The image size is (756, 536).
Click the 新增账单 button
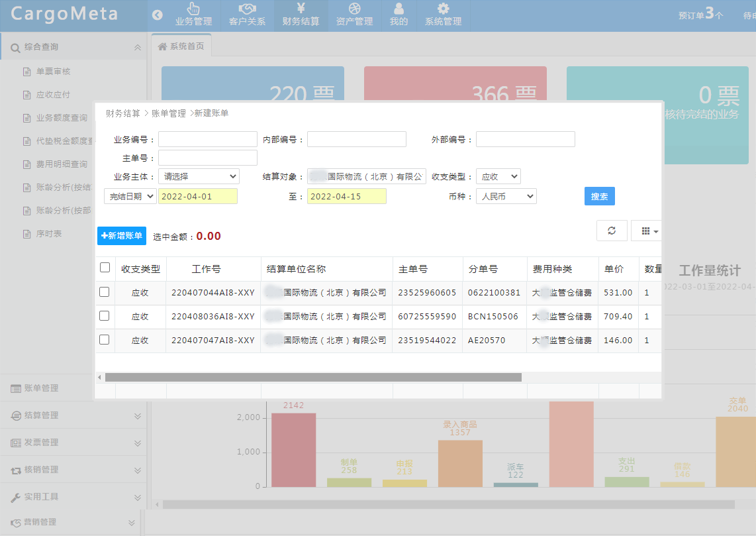pos(122,236)
